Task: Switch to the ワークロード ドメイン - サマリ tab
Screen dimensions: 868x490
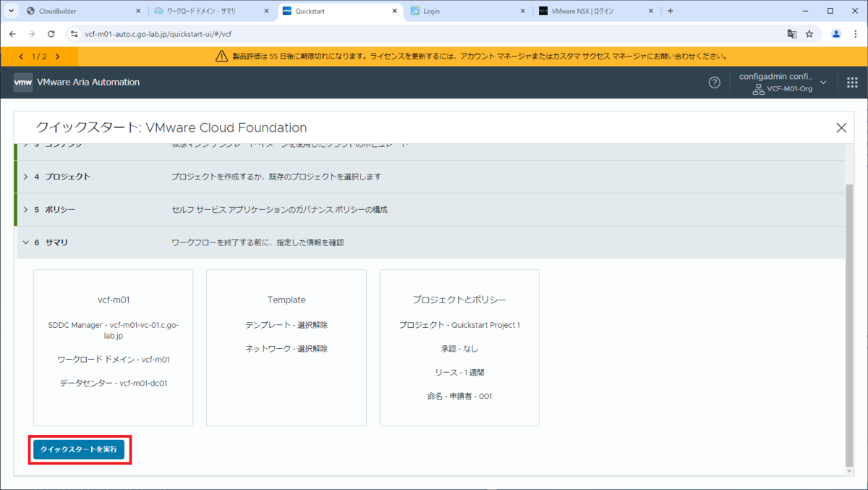Action: pos(212,11)
